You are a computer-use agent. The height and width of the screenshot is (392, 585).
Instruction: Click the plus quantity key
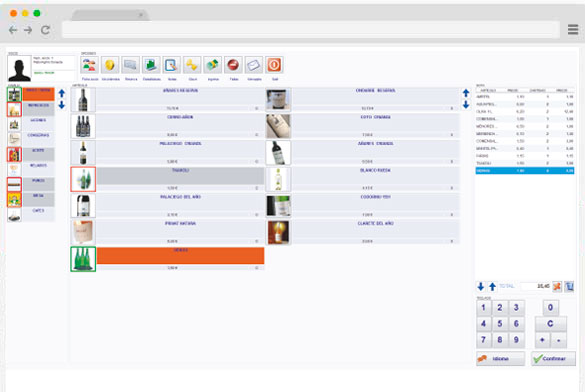click(542, 340)
